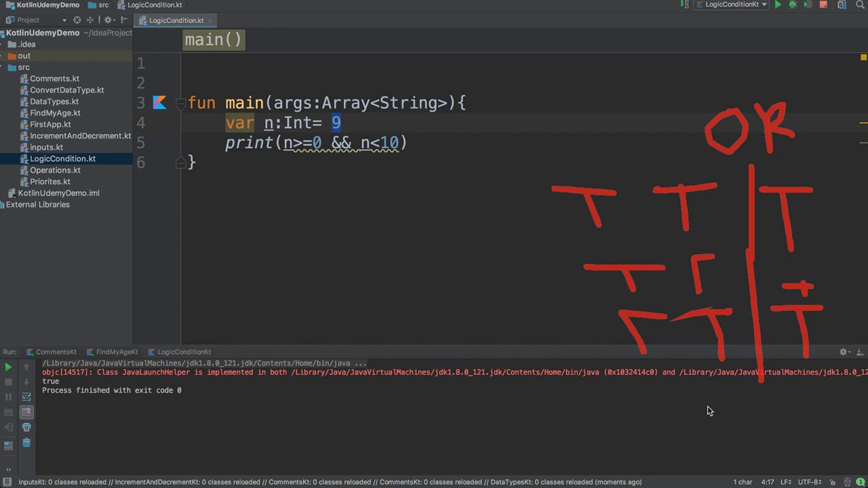Viewport: 868px width, 488px height.
Task: Fold the main function at line 3
Action: click(180, 103)
